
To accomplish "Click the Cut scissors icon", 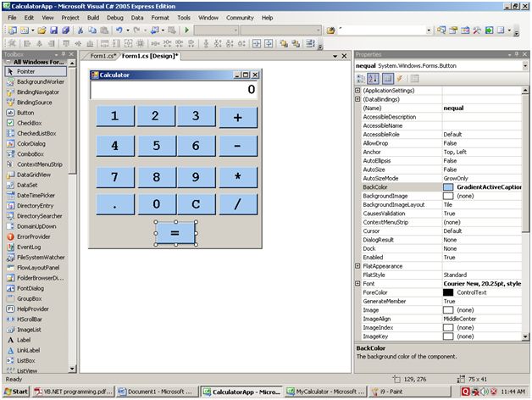I will 80,31.
